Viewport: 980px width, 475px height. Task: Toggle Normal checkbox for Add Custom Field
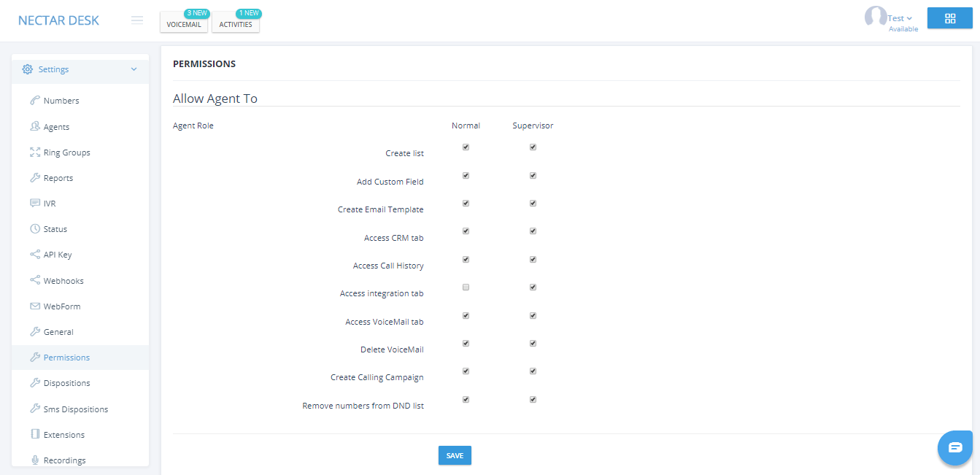point(466,175)
